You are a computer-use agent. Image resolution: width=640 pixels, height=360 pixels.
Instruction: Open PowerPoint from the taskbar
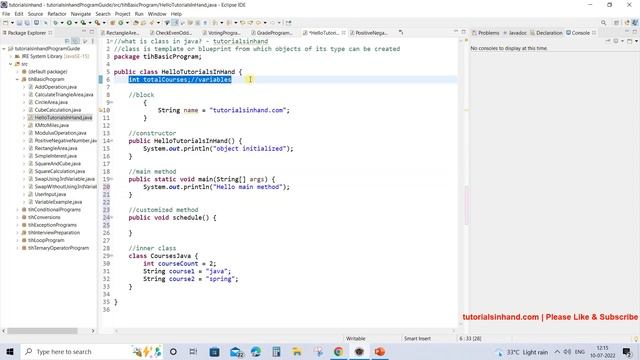(x=380, y=351)
